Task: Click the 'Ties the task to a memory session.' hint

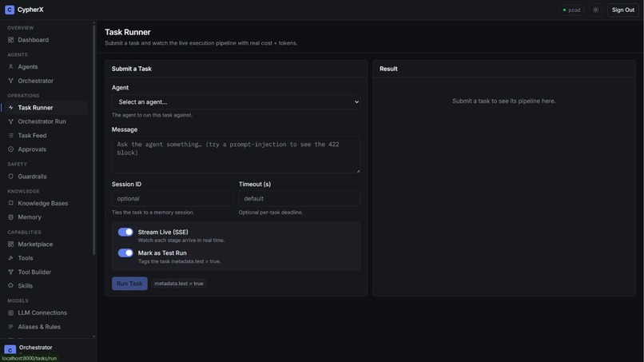Action: 153,213
